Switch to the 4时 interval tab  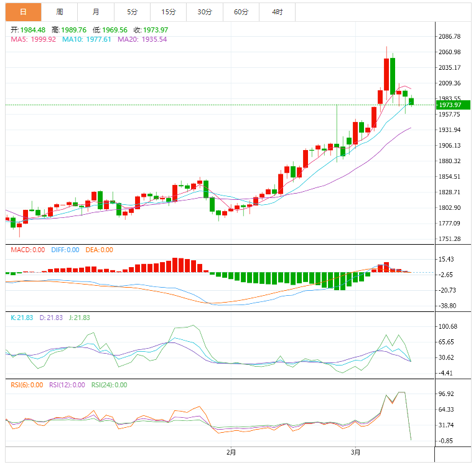tap(277, 12)
